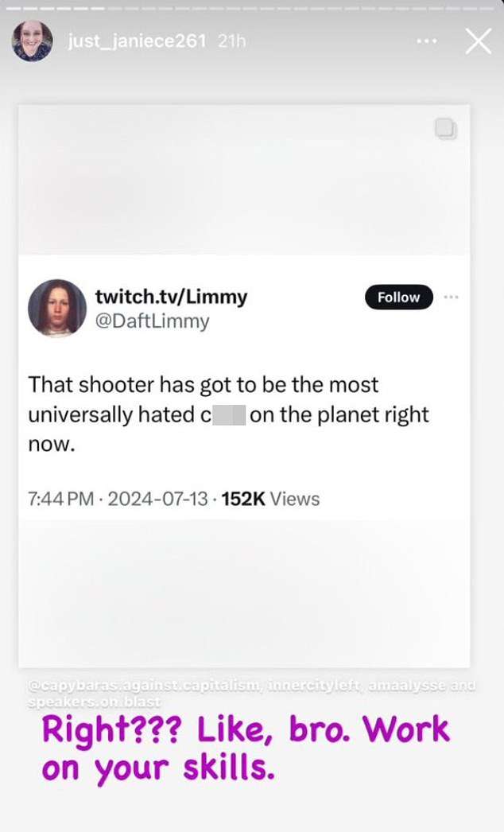
Task: Close the story with the X
Action: click(478, 41)
